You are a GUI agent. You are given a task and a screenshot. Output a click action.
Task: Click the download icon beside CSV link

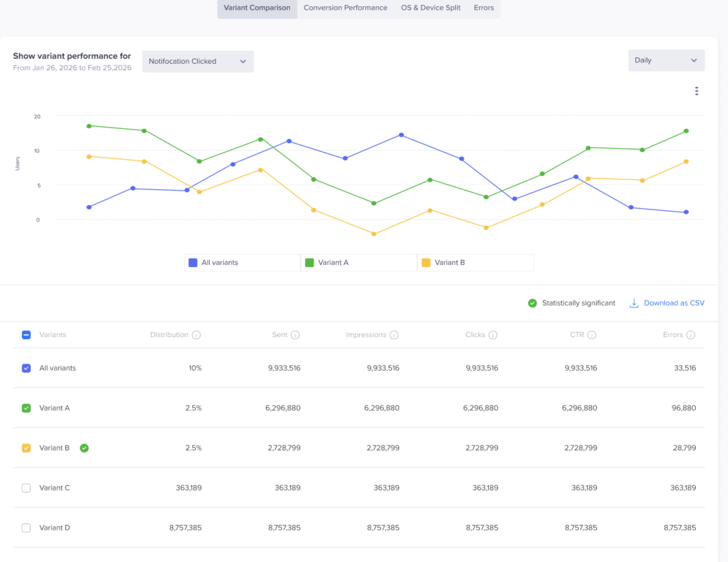(634, 303)
